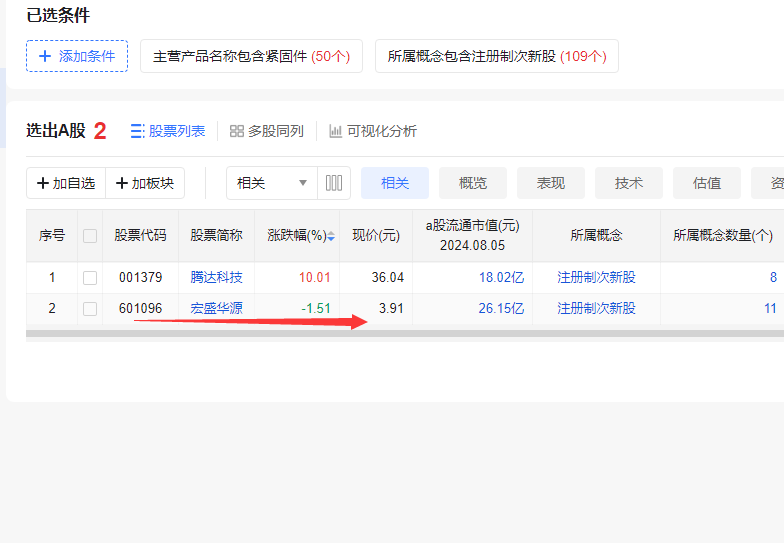Click the 所属概念包含注册制次新股 condition tag
The image size is (784, 543).
[x=497, y=56]
